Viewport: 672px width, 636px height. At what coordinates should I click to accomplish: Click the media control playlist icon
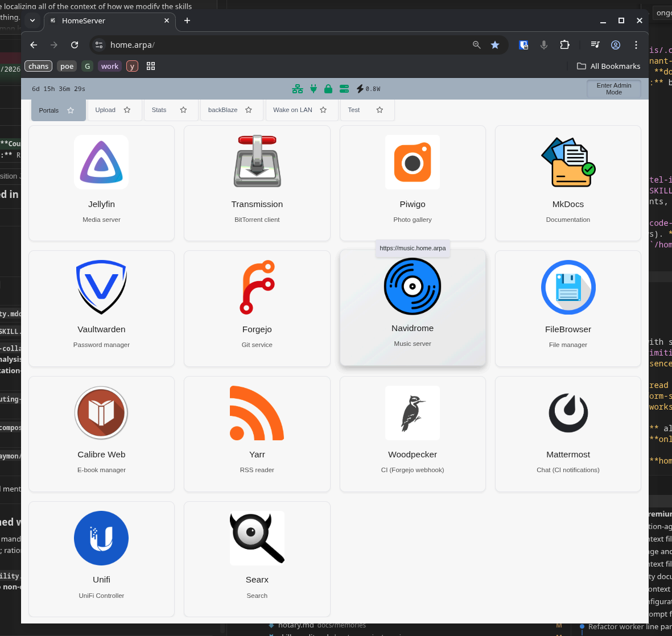pos(595,44)
